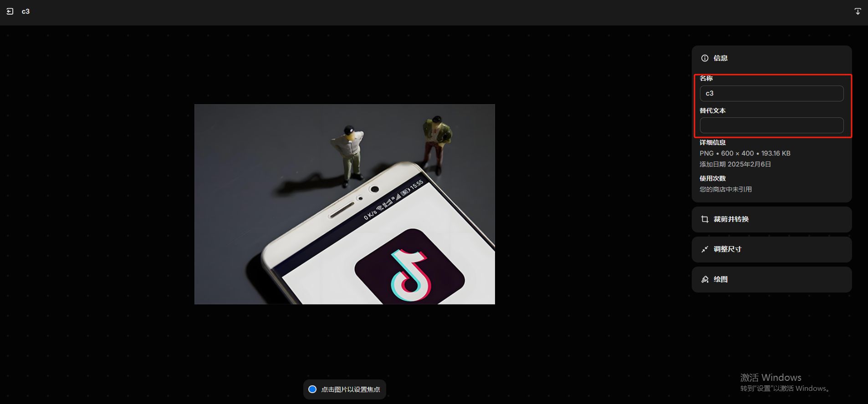868x404 pixels.
Task: Click the exit editor icon beside c3
Action: [10, 11]
